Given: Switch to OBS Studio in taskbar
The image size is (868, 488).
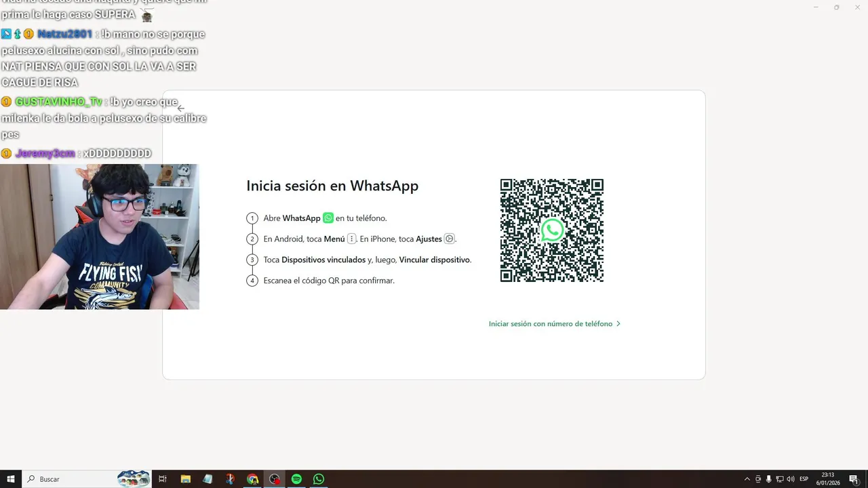Looking at the screenshot, I should (x=275, y=479).
